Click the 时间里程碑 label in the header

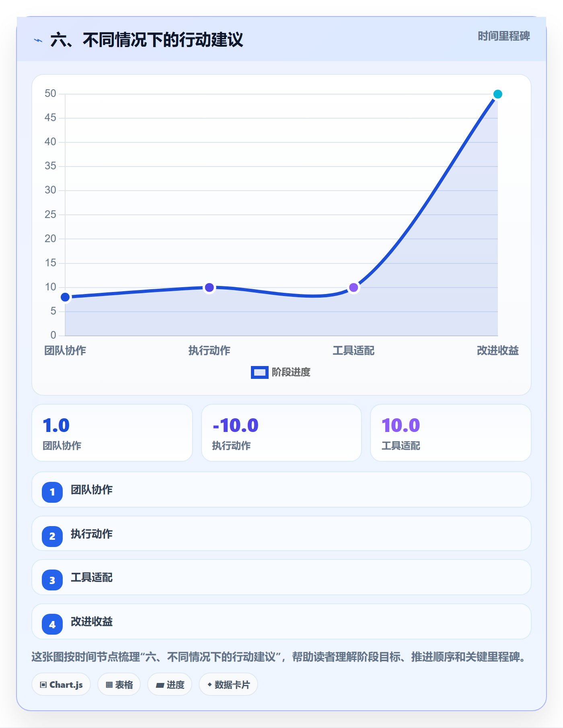tap(504, 36)
